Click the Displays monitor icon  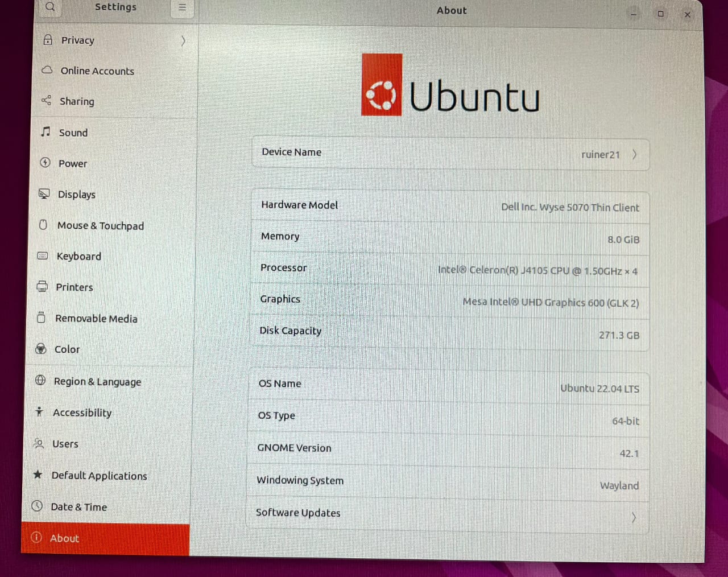pos(44,193)
